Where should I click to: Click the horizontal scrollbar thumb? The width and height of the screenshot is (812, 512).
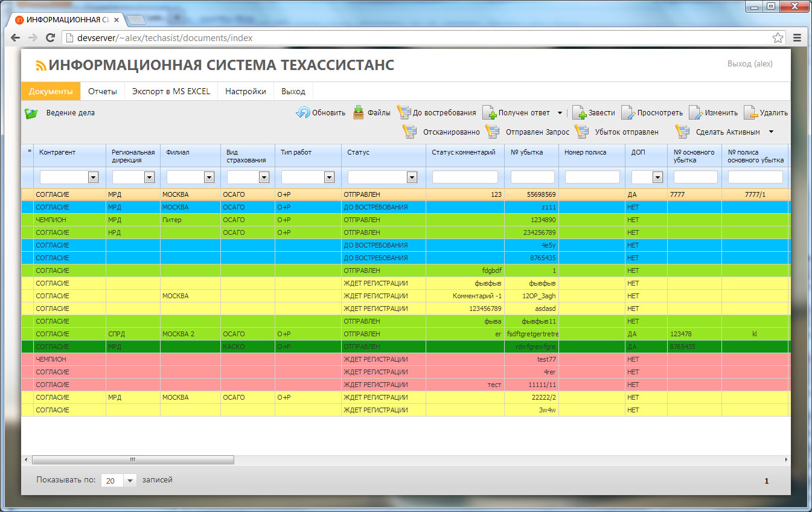133,460
